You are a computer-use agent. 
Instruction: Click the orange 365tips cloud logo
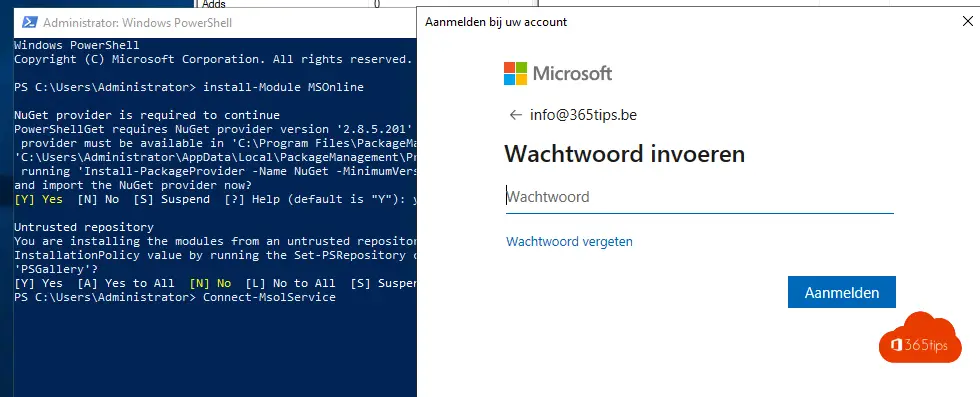(x=920, y=338)
